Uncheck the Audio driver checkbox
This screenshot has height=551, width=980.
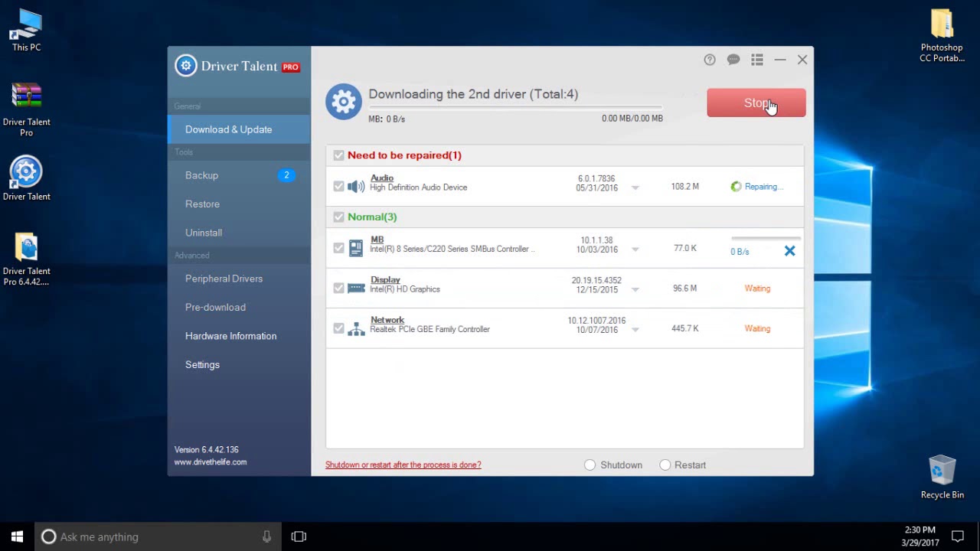point(338,187)
